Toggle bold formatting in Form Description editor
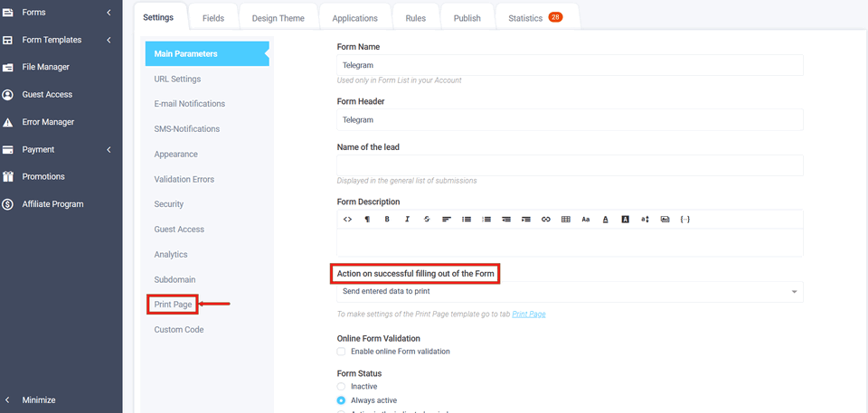 tap(387, 220)
